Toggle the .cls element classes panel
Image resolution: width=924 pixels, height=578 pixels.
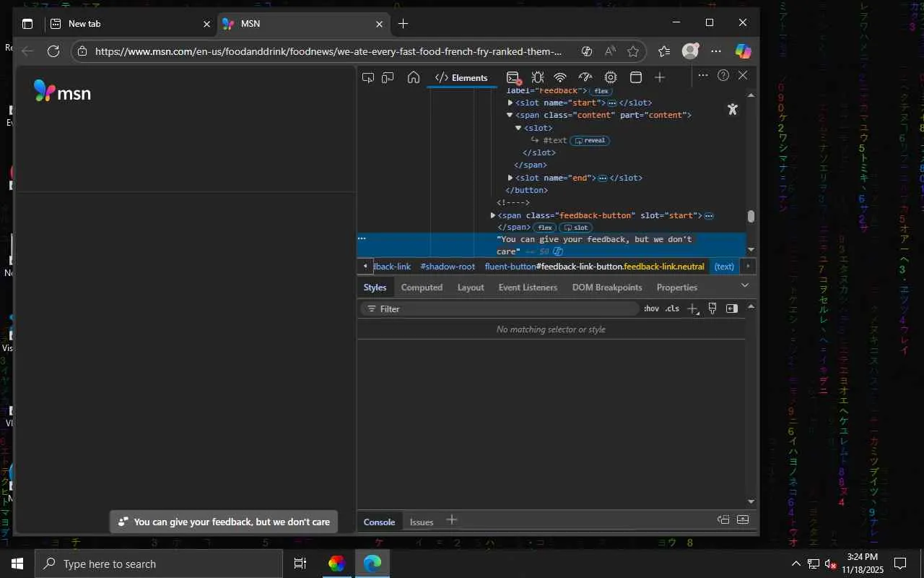point(672,309)
